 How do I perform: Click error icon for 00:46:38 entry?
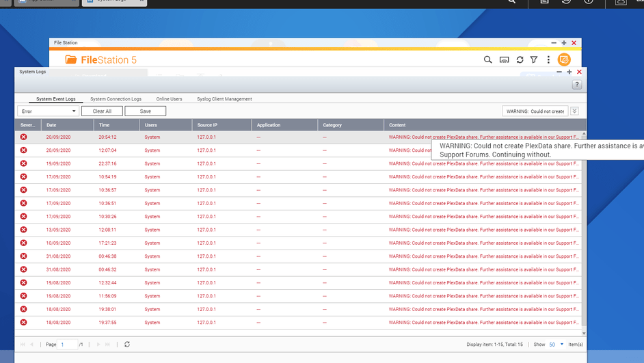[24, 256]
